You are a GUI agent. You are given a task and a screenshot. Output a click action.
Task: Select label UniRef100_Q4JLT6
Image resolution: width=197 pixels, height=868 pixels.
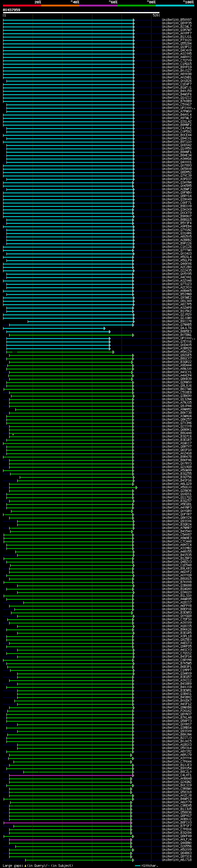[x=177, y=328]
